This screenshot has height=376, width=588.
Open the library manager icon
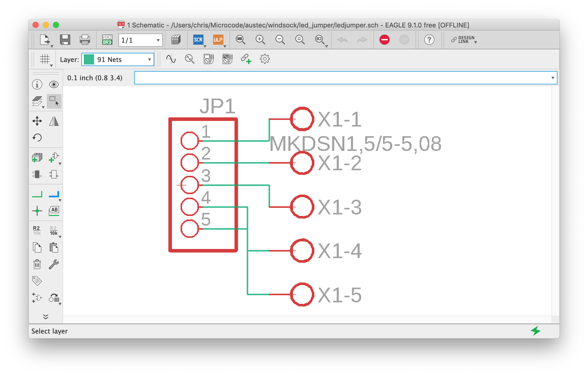click(176, 40)
